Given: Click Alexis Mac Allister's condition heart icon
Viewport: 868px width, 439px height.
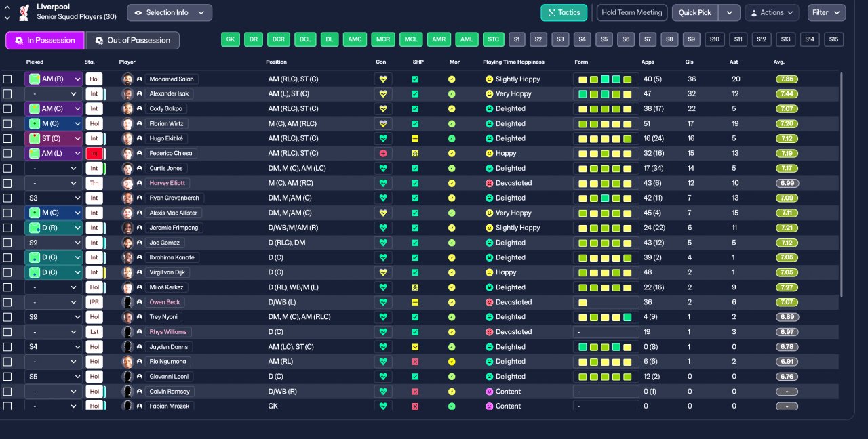Looking at the screenshot, I should 383,213.
